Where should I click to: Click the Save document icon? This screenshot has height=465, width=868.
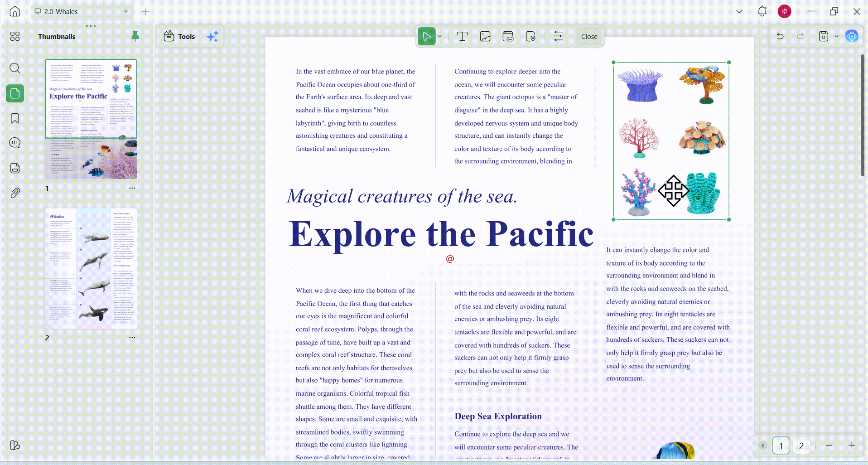[824, 36]
